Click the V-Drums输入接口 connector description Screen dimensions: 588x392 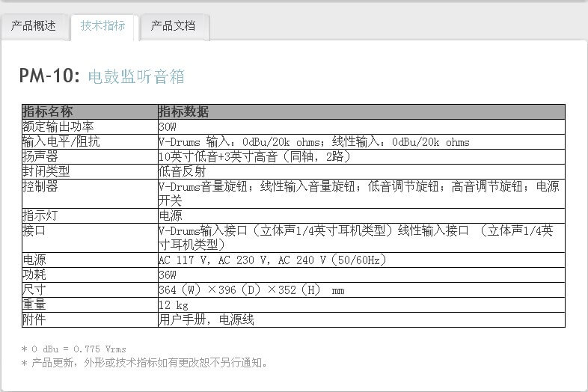point(356,237)
